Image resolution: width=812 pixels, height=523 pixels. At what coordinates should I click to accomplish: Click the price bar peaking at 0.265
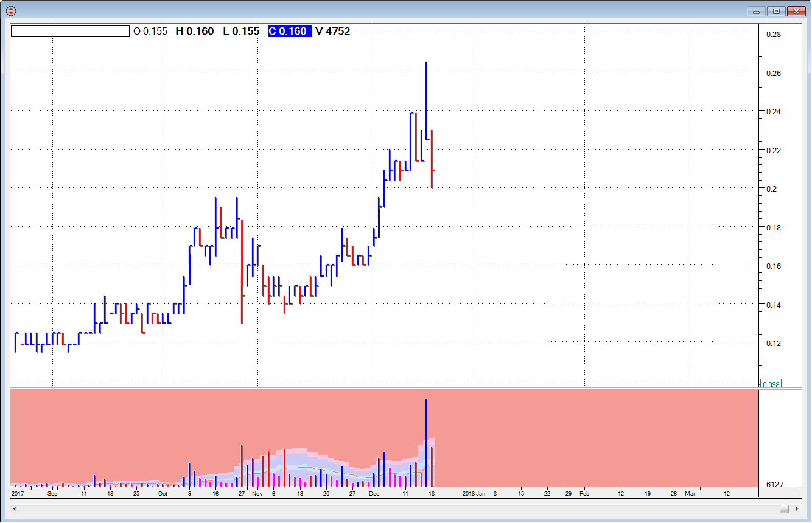click(426, 101)
